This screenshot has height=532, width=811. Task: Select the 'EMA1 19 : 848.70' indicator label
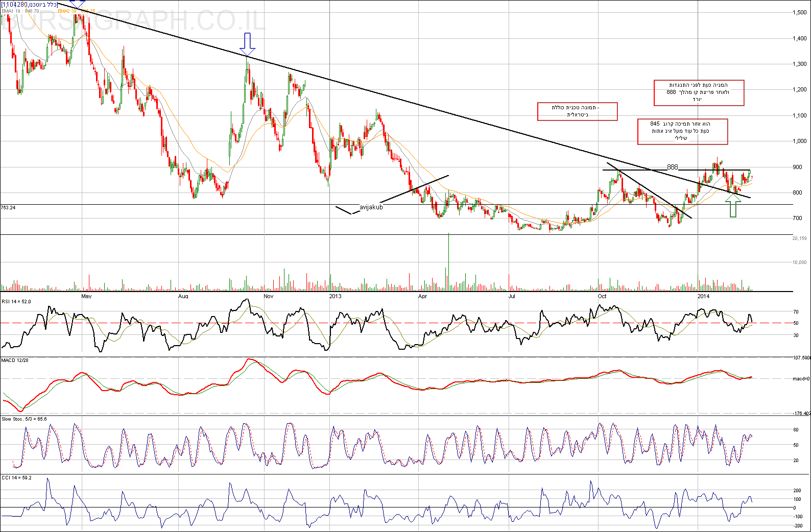20,11
